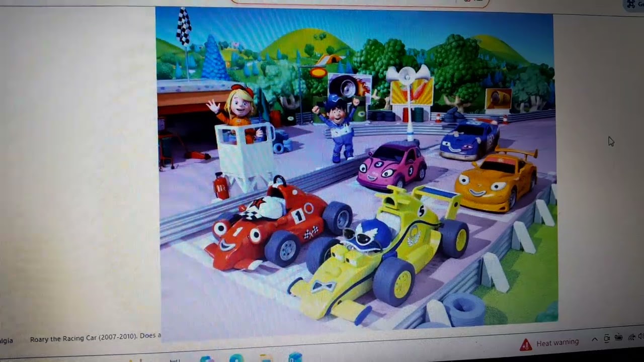Click the "Roary the Racing Car (2007-2010)" text
644x362 pixels.
click(x=83, y=338)
